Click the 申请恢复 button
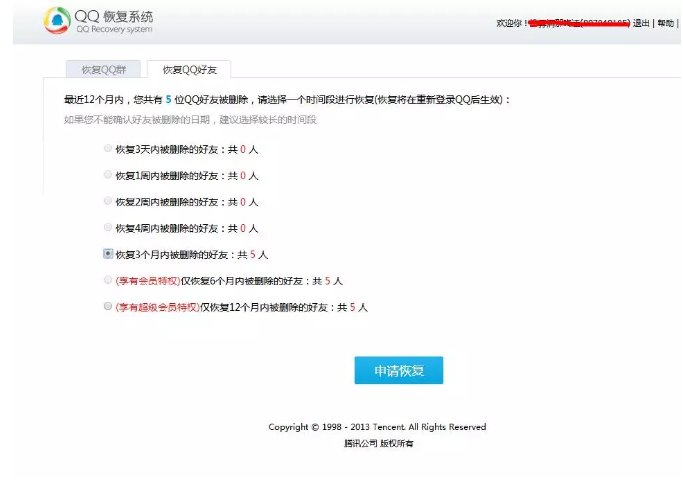 pyautogui.click(x=399, y=370)
